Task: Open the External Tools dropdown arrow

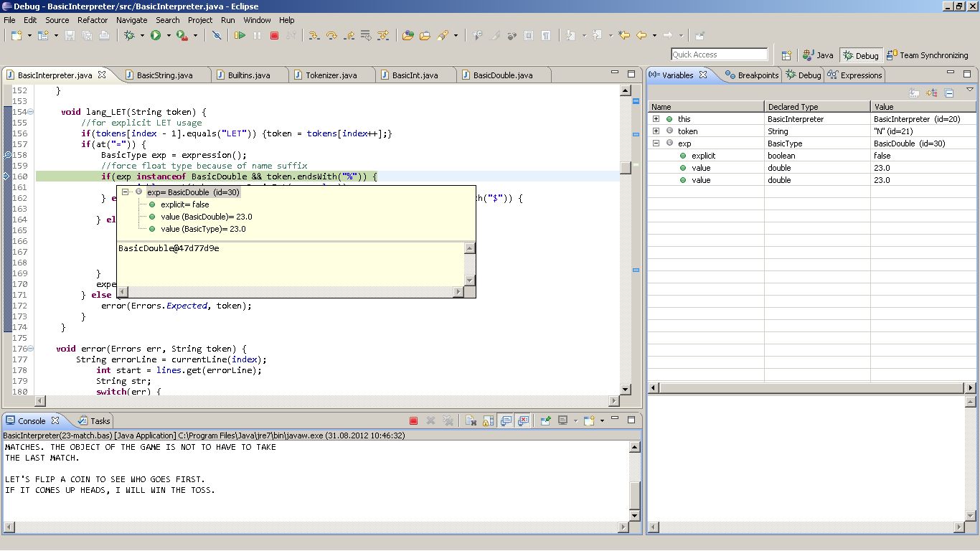Action: tap(195, 35)
